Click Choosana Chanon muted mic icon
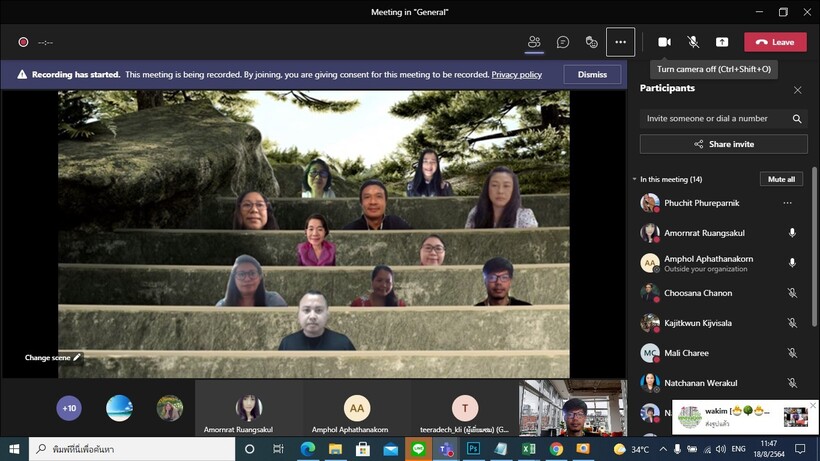The width and height of the screenshot is (820, 461). pyautogui.click(x=792, y=293)
